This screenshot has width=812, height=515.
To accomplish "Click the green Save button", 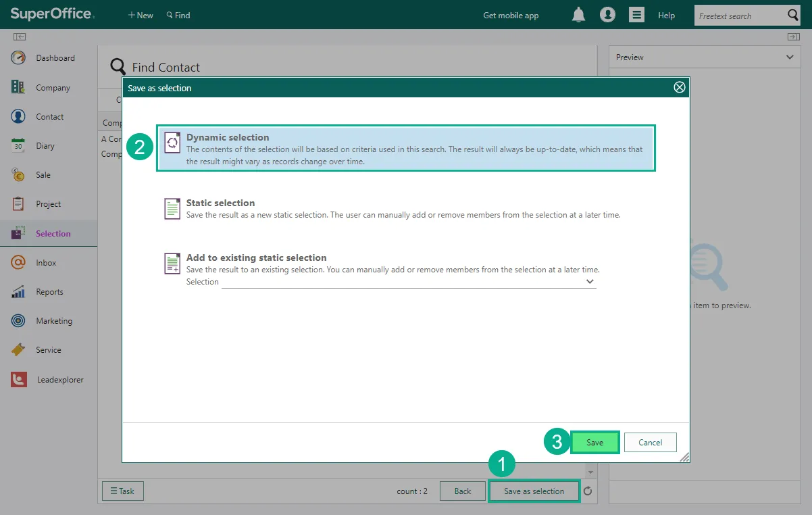I will [594, 442].
